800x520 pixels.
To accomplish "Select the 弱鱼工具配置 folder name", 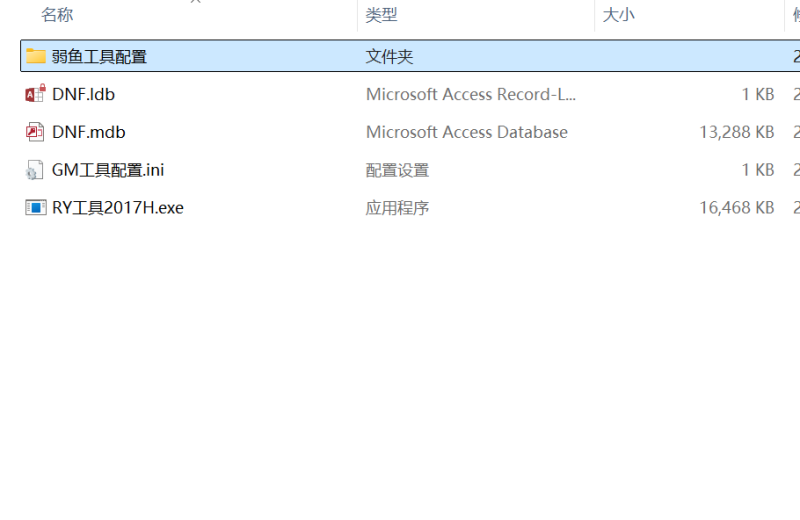I will (x=99, y=57).
